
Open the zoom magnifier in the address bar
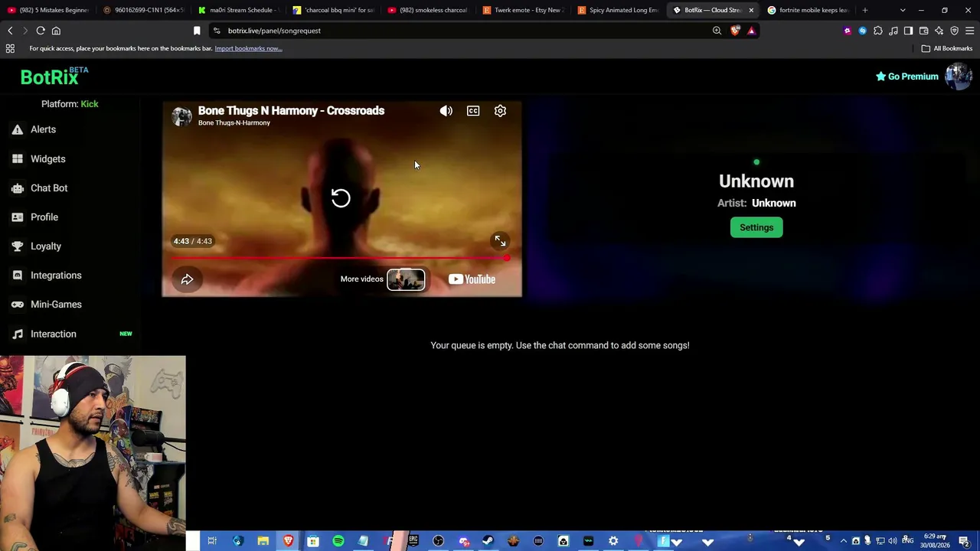717,31
